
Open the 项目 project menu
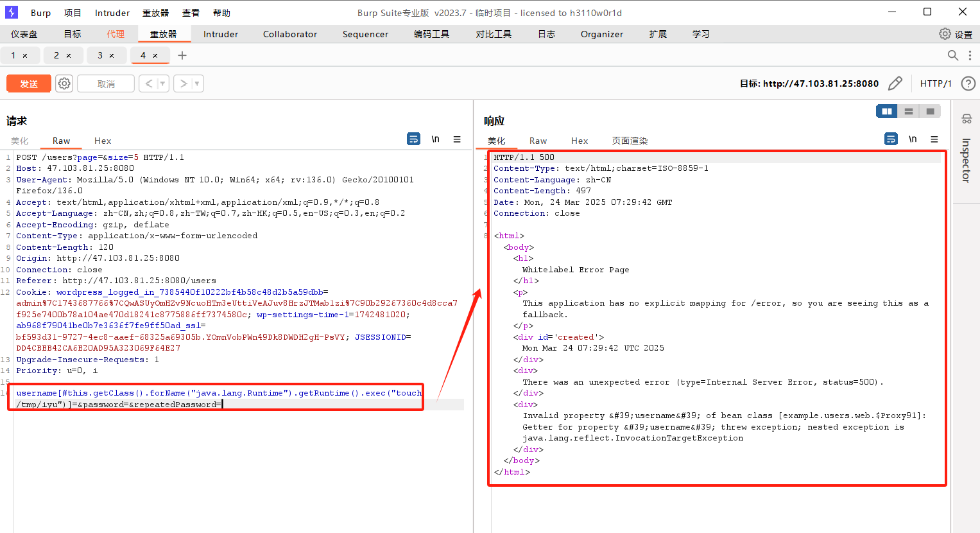point(73,13)
